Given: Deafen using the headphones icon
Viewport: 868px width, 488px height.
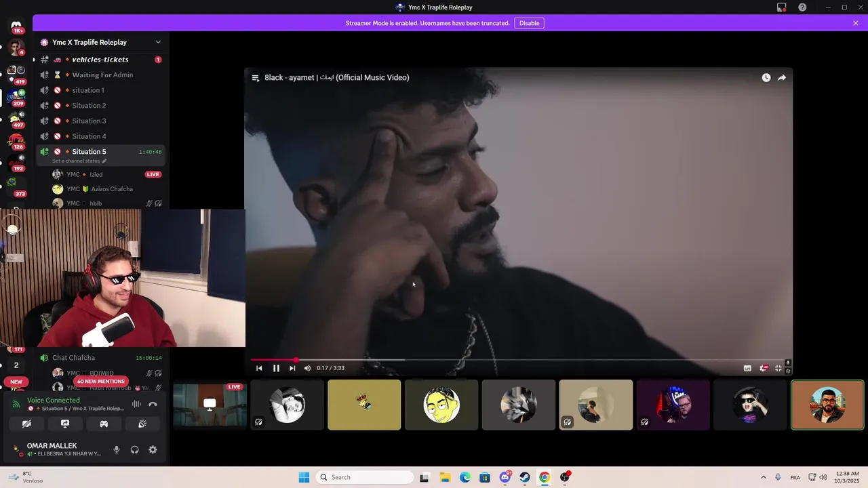Looking at the screenshot, I should coord(134,449).
